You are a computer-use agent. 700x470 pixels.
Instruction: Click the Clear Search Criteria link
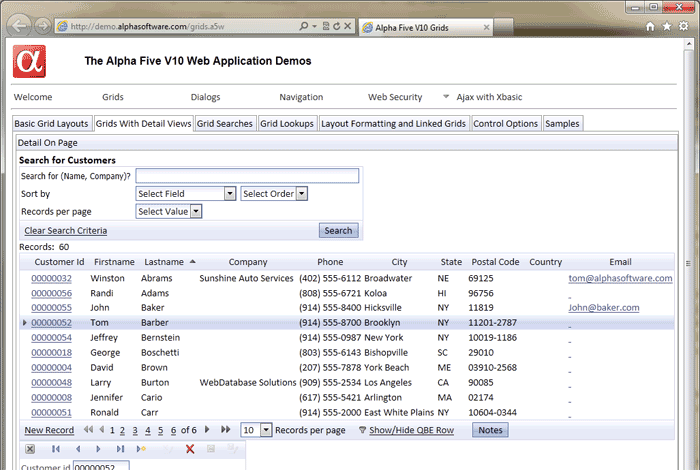66,230
